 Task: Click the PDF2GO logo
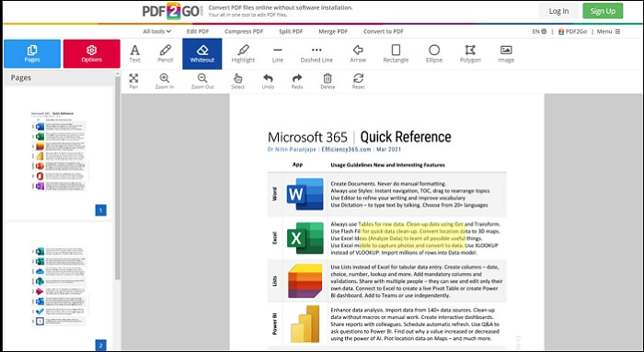point(173,11)
